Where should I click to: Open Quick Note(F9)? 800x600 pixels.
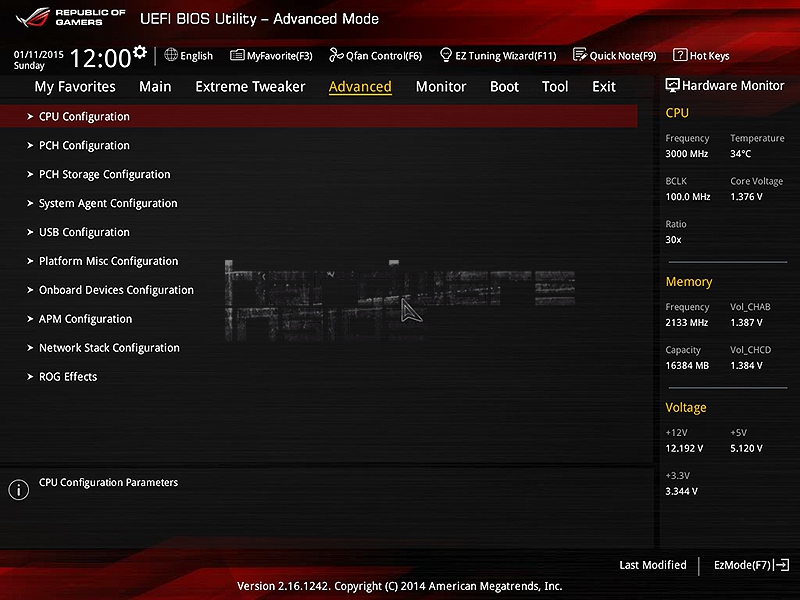tap(615, 56)
